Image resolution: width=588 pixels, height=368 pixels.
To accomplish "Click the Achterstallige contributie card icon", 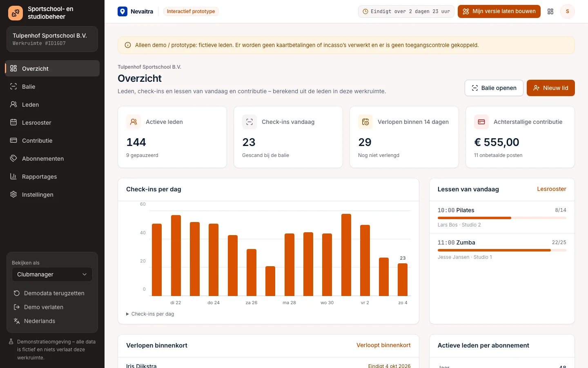I will (x=481, y=122).
